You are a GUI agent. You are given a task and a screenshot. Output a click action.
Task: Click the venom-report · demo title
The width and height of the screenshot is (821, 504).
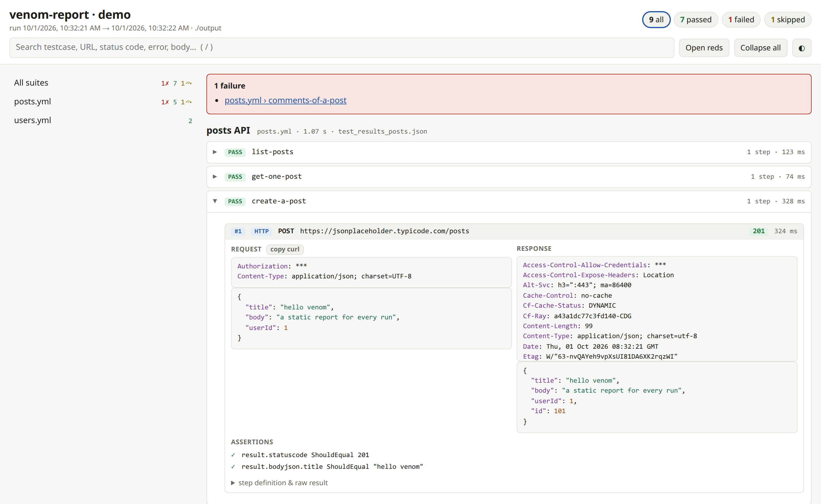70,15
